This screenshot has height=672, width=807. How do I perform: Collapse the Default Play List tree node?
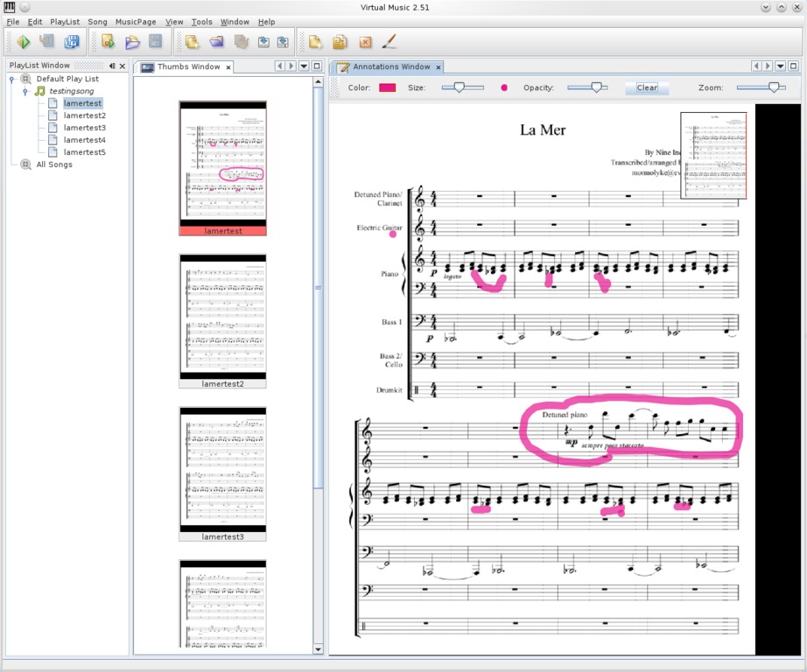12,79
